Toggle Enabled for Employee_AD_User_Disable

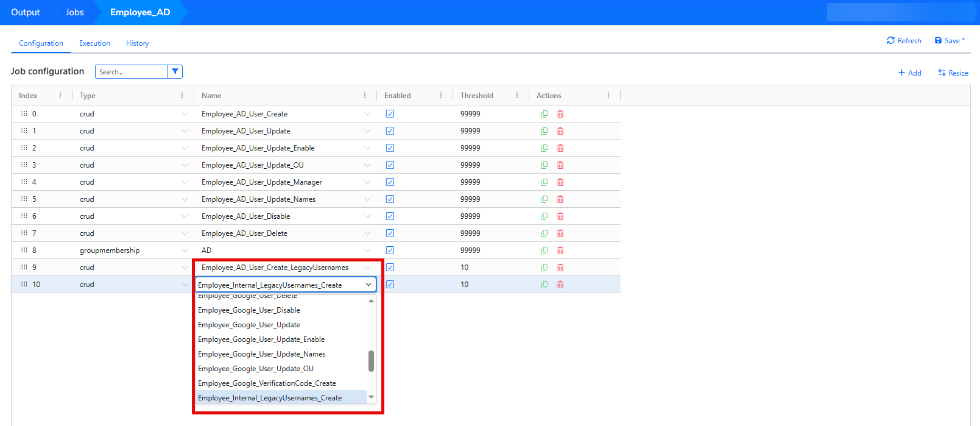pos(390,216)
